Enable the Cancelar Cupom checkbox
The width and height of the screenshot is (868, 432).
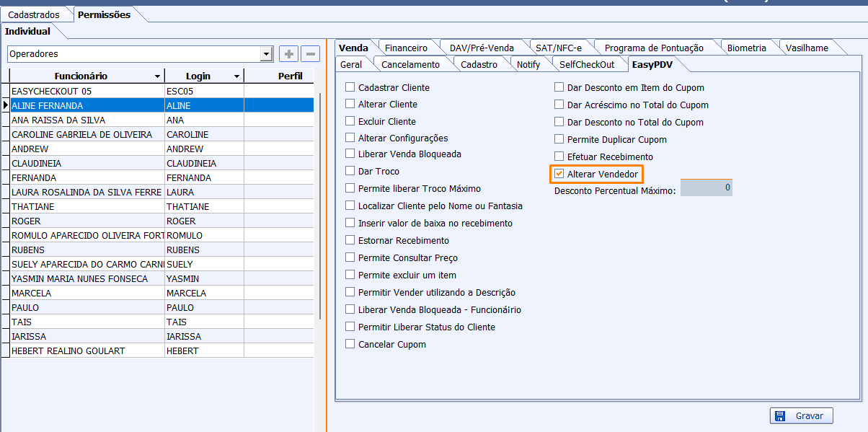(350, 345)
